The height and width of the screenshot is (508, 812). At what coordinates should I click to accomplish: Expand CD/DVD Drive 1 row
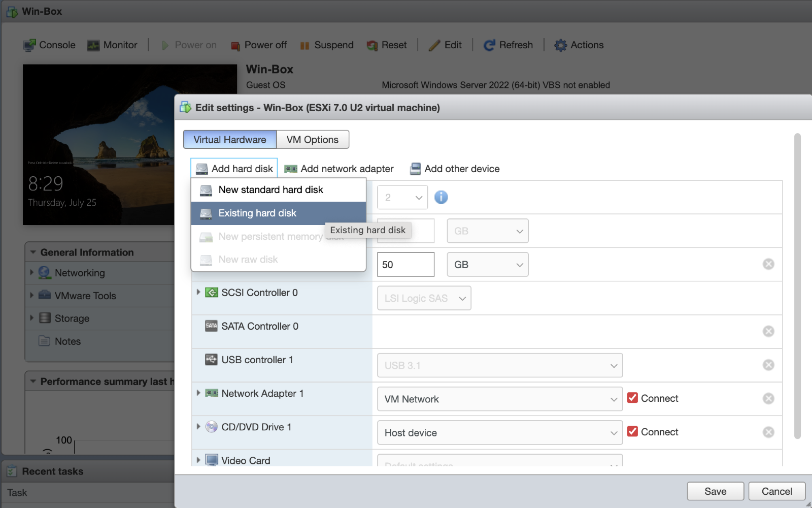click(198, 426)
